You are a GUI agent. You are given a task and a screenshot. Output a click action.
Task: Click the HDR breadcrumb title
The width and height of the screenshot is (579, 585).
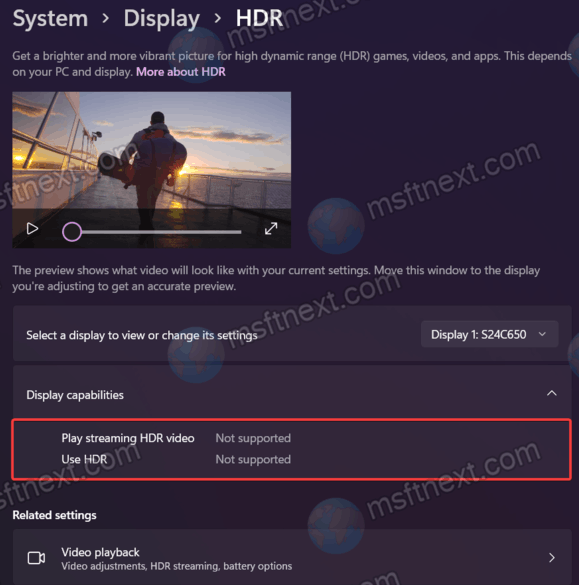(x=259, y=18)
